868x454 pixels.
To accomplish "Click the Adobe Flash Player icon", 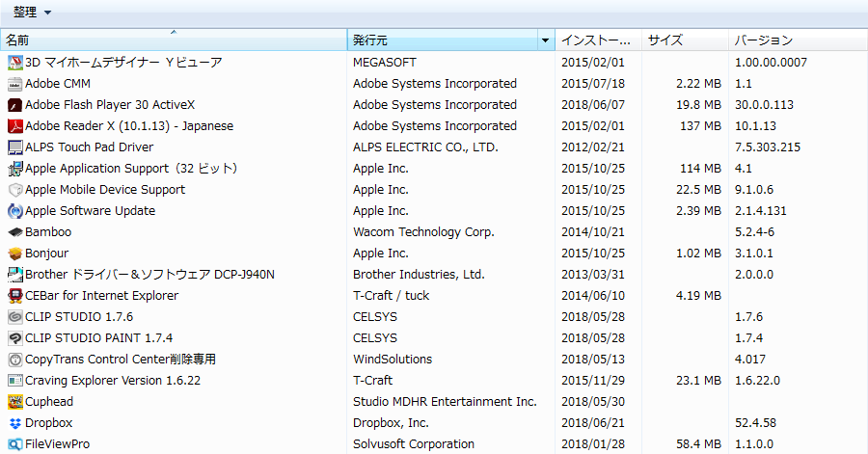I will (x=14, y=105).
